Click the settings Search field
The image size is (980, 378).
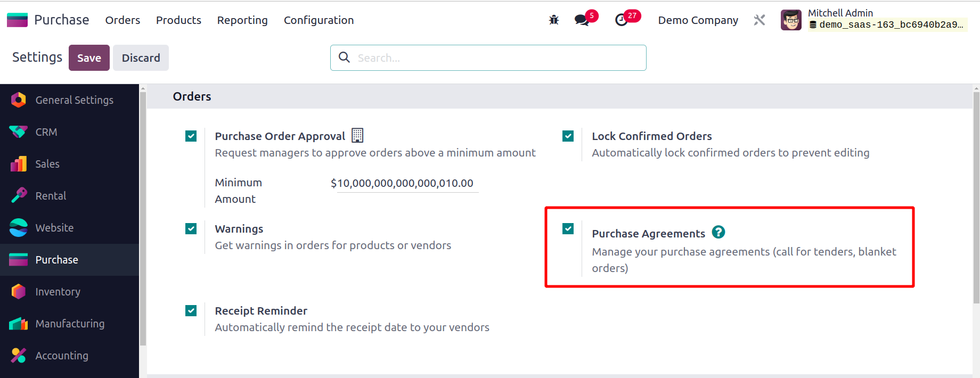click(x=495, y=58)
